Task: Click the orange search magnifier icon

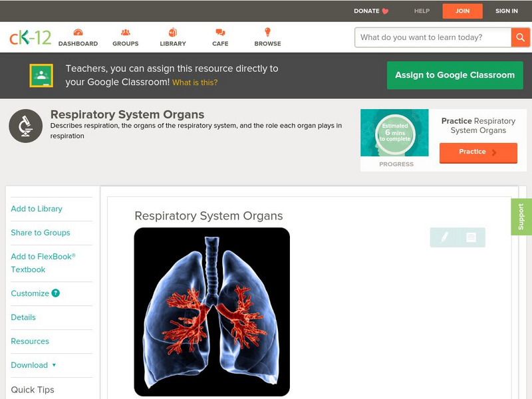Action: 519,37
